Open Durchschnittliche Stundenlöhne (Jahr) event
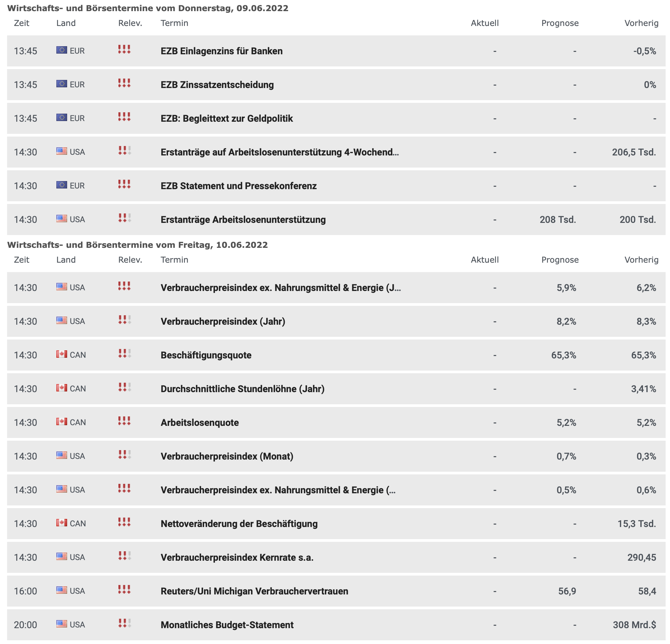Viewport: 670px width, 644px height. click(x=243, y=389)
